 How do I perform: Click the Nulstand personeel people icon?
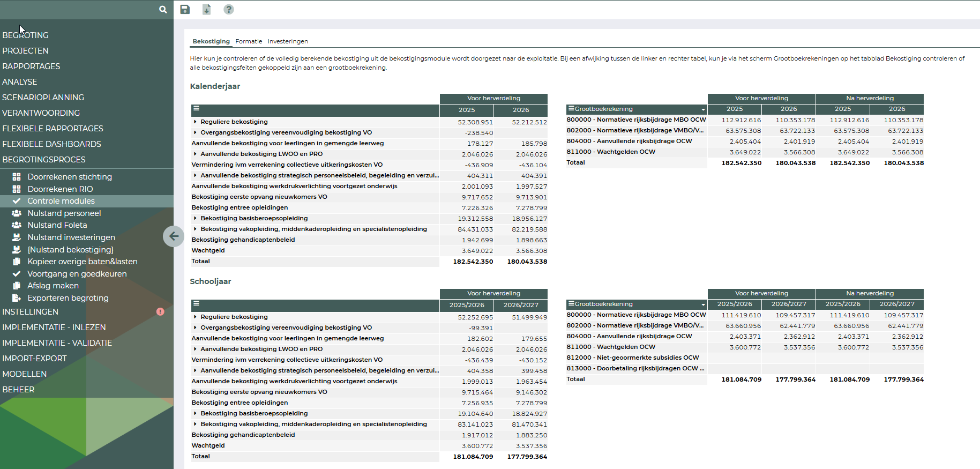click(17, 213)
